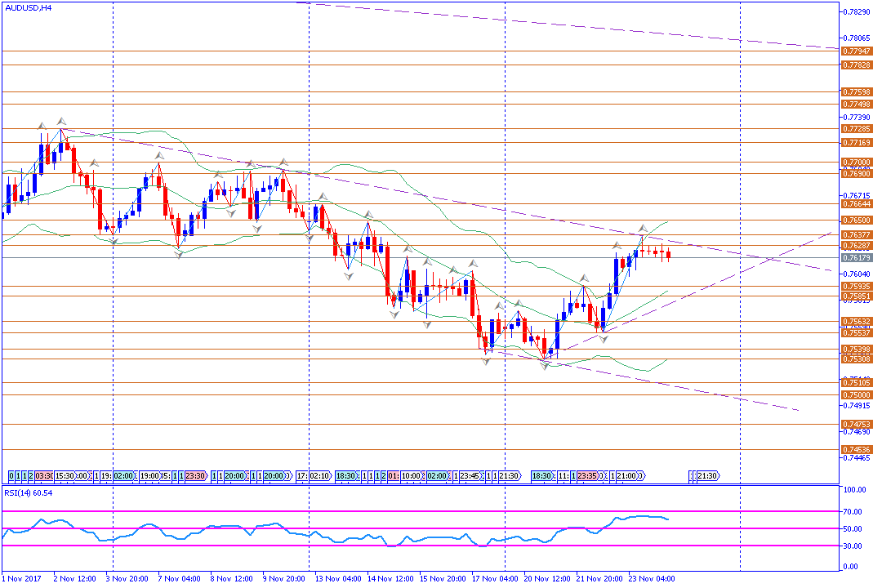Click the 17 Nov 04:00 time label
Screen dimensions: 882x588
point(495,579)
